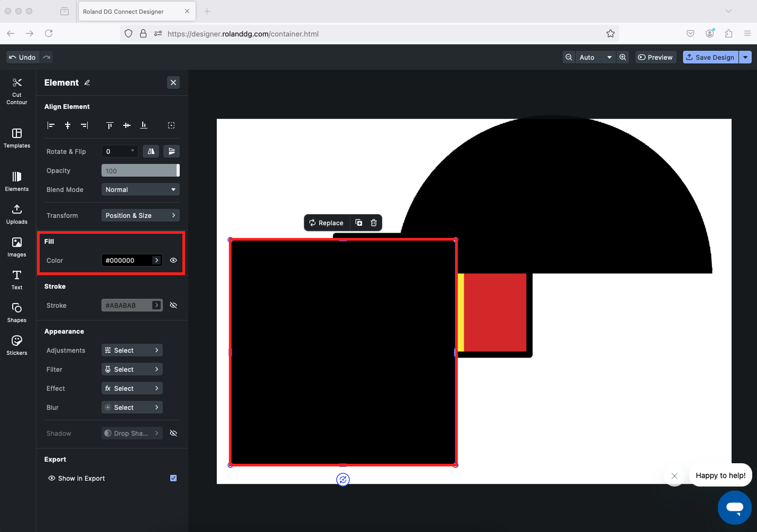Open the blue chat support bubble

pos(735,508)
